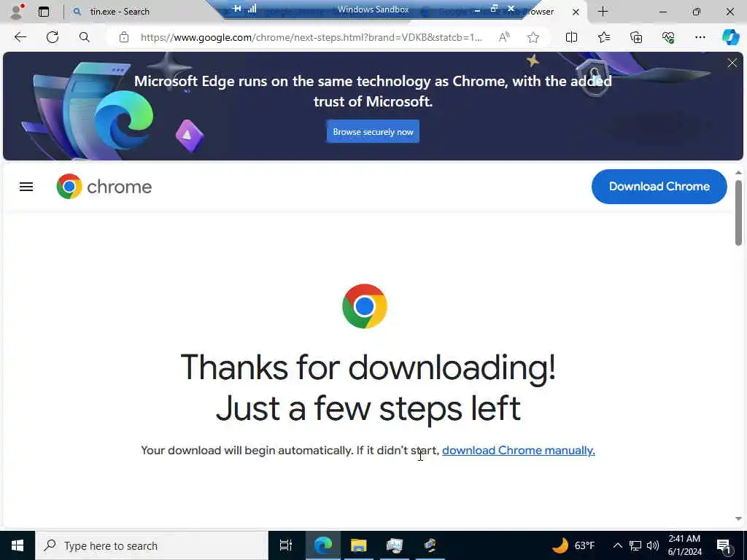Turn on Read aloud
The width and height of the screenshot is (747, 560).
tap(505, 37)
